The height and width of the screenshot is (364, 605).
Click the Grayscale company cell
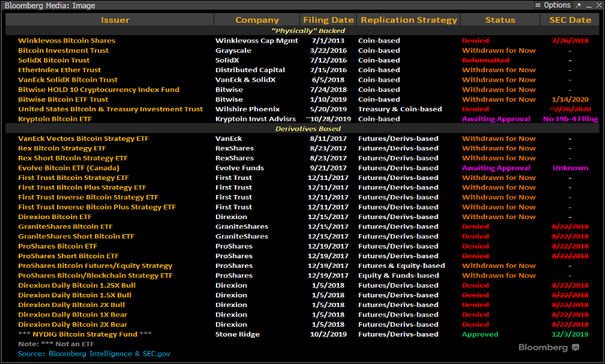pyautogui.click(x=233, y=51)
